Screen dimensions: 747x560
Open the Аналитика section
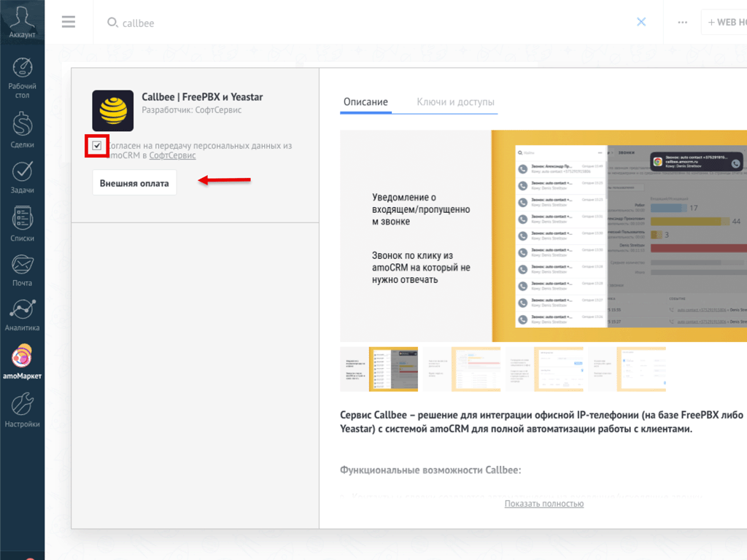tap(22, 315)
